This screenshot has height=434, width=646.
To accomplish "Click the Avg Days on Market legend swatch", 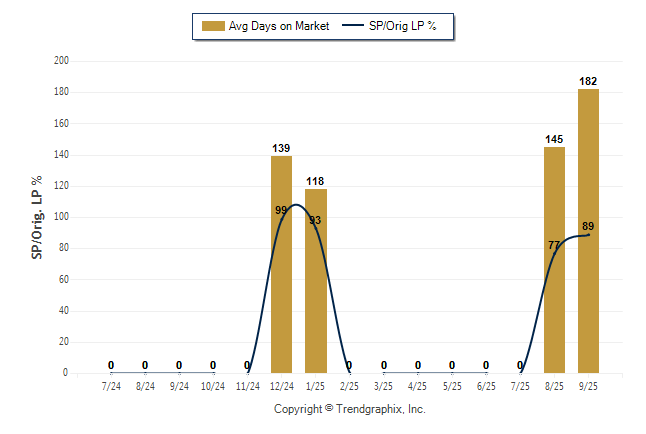I will coord(212,26).
